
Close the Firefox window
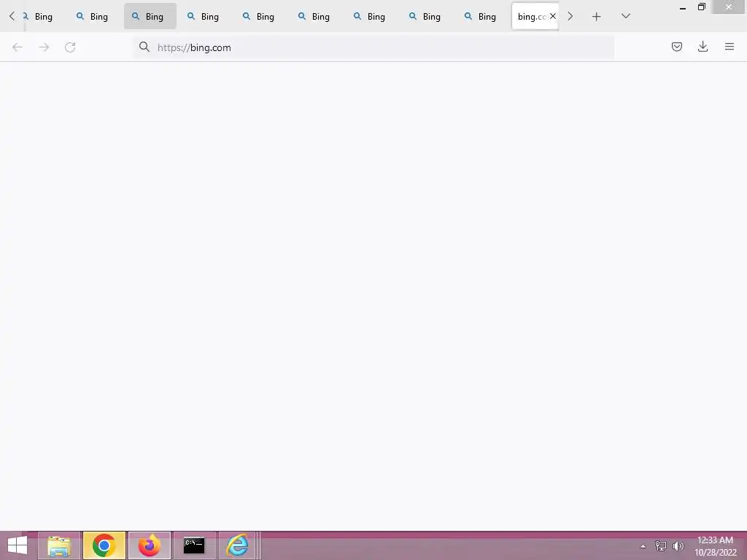pos(729,7)
